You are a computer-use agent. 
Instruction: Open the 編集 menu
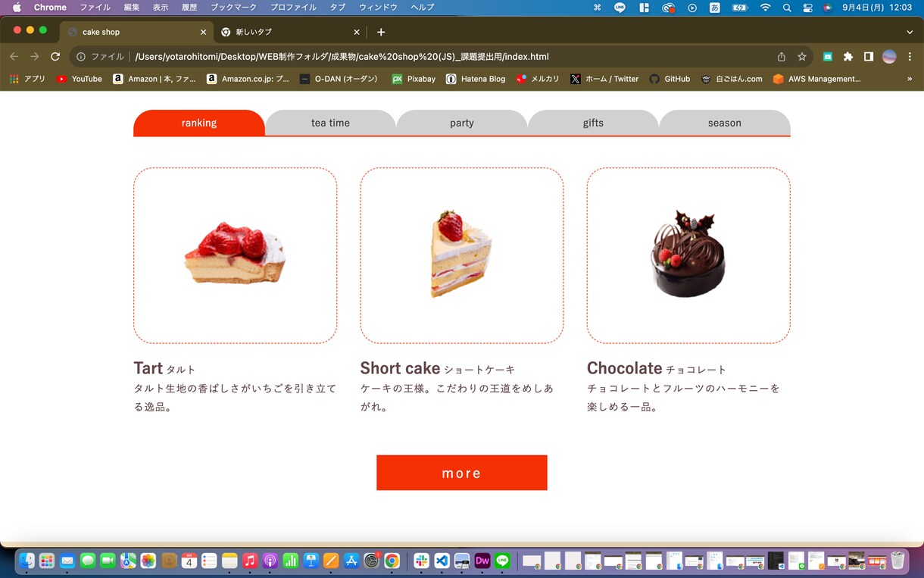[132, 8]
